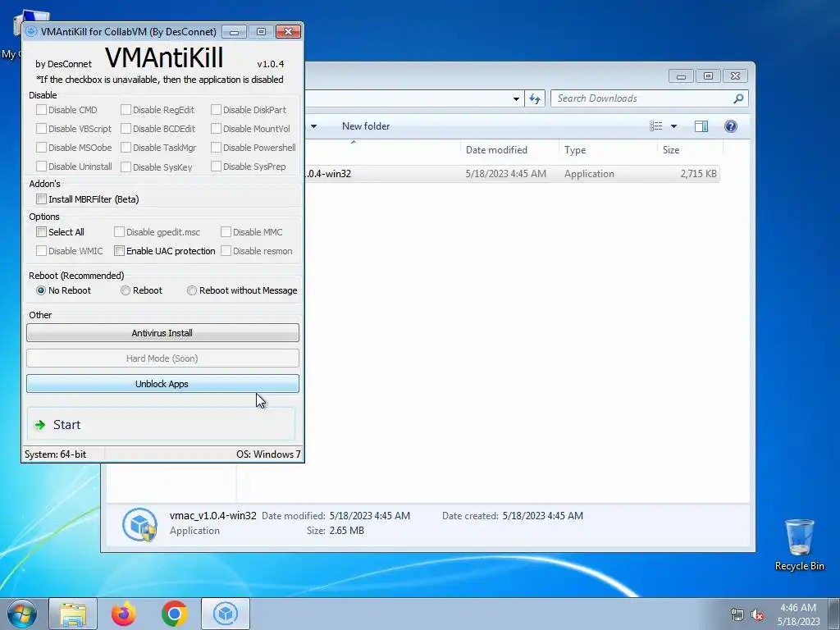
Task: Check Disable Powershell
Action: click(216, 148)
